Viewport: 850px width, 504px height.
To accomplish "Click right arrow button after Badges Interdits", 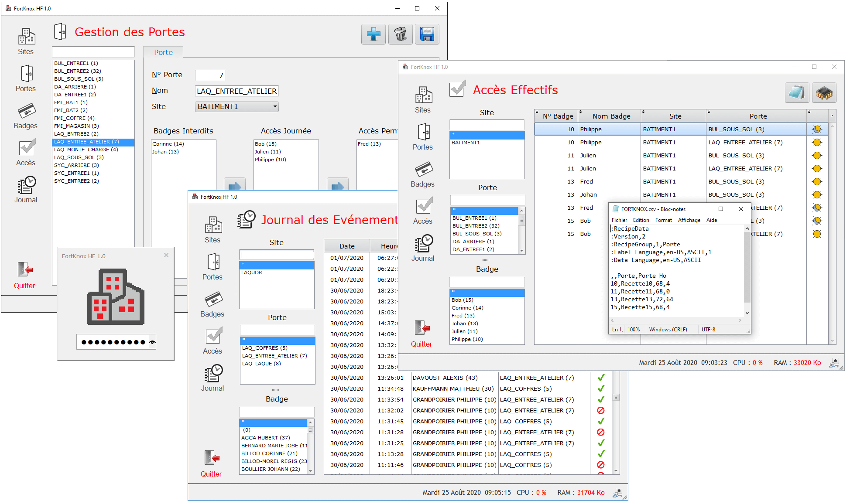I will [234, 185].
